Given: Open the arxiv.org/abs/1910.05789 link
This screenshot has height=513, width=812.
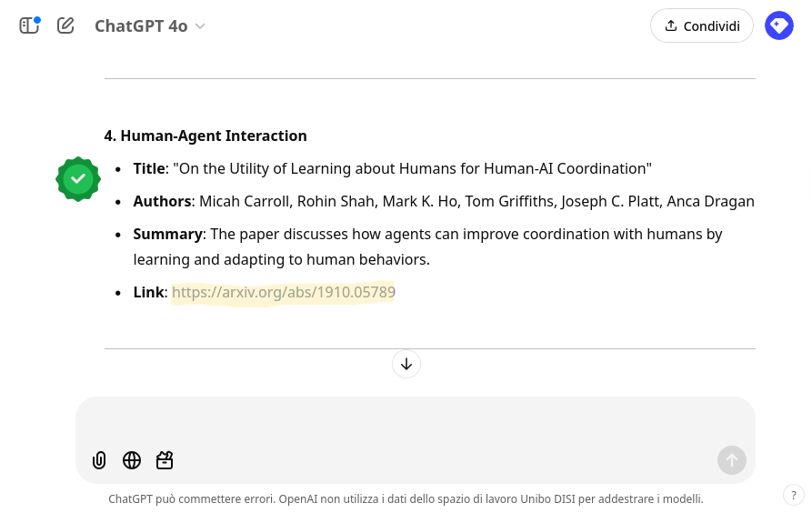Looking at the screenshot, I should 284,292.
